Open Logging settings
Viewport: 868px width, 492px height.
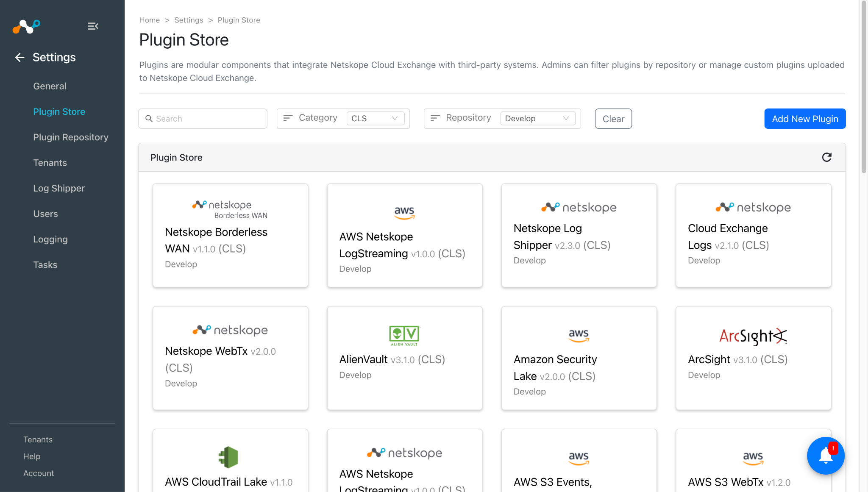coord(50,239)
